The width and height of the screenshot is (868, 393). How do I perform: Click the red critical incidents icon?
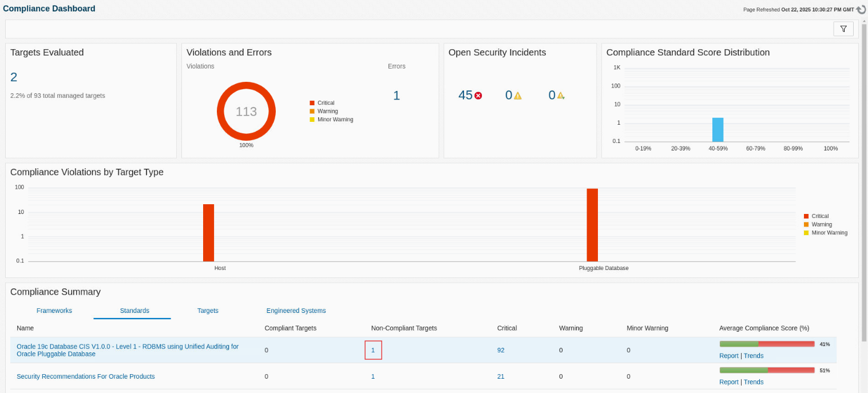pyautogui.click(x=478, y=96)
